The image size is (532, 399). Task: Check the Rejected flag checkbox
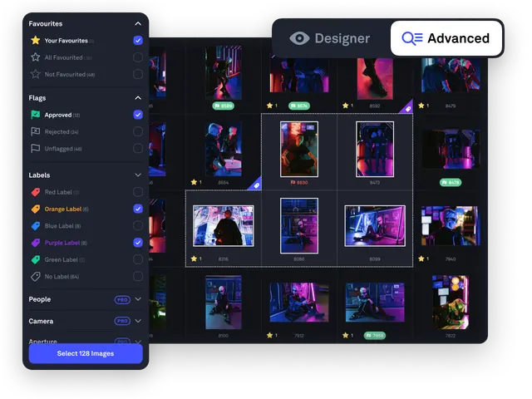pyautogui.click(x=138, y=131)
